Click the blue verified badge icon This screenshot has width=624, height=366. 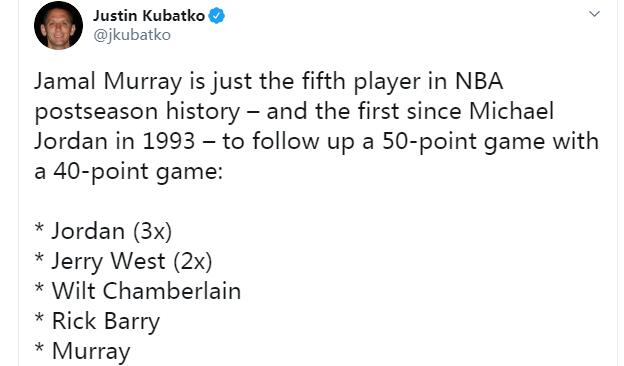coord(216,16)
